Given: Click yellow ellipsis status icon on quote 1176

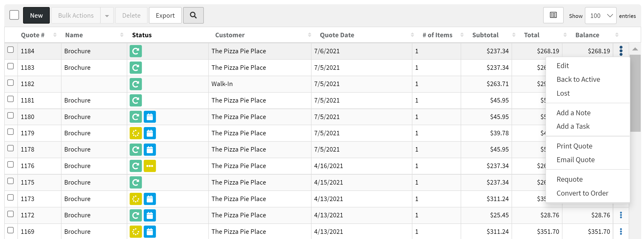Looking at the screenshot, I should coord(149,166).
